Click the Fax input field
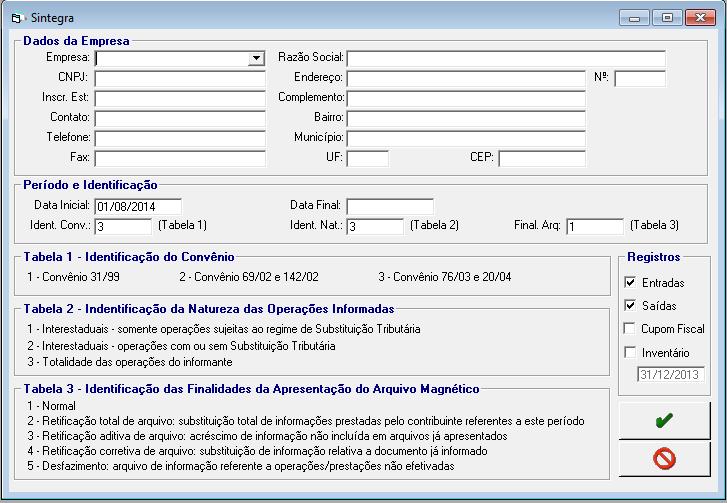Viewport: 727px width, 503px height. click(x=180, y=158)
